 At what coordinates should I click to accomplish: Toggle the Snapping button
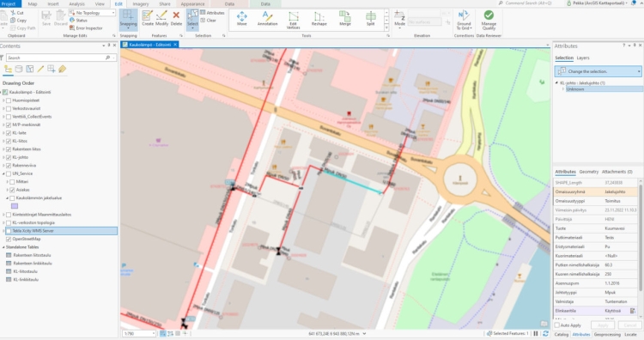pyautogui.click(x=128, y=19)
